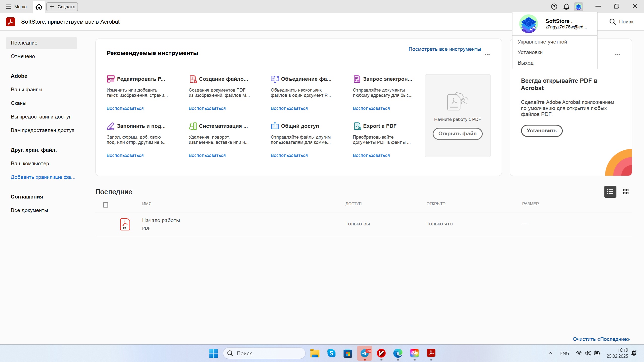Open the recommended tools three-dot menu
Image resolution: width=644 pixels, height=362 pixels.
[487, 54]
